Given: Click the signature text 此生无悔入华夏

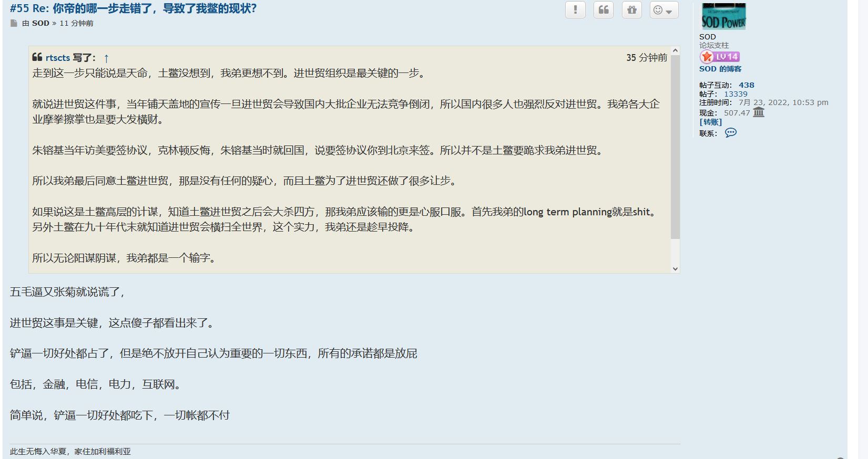Looking at the screenshot, I should [x=39, y=451].
